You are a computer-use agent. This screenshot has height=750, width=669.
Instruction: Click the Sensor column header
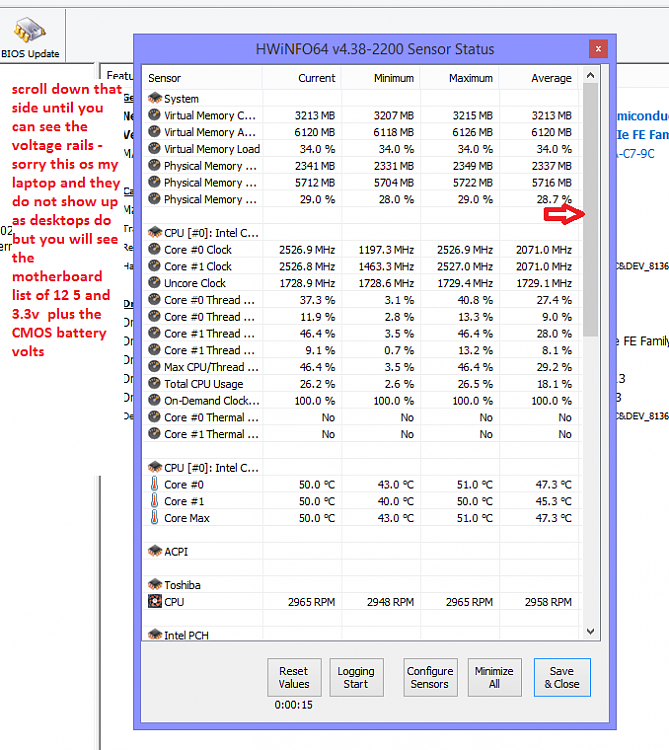(x=202, y=78)
